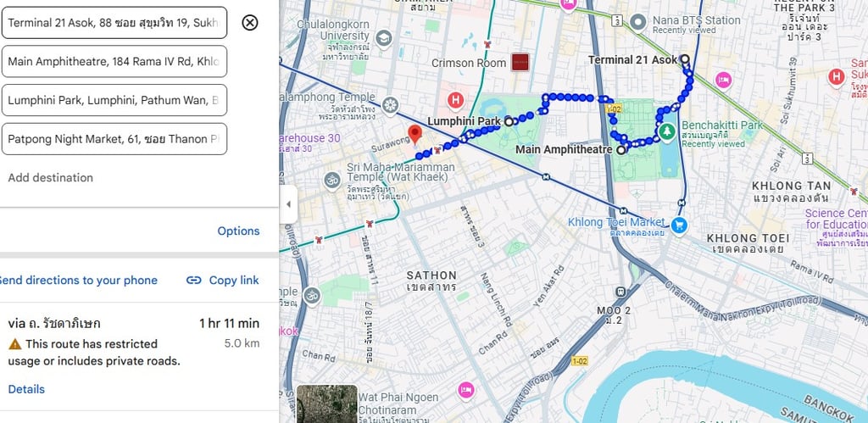Screen dimensions: 868x423
Task: Open route Details
Action: click(26, 389)
